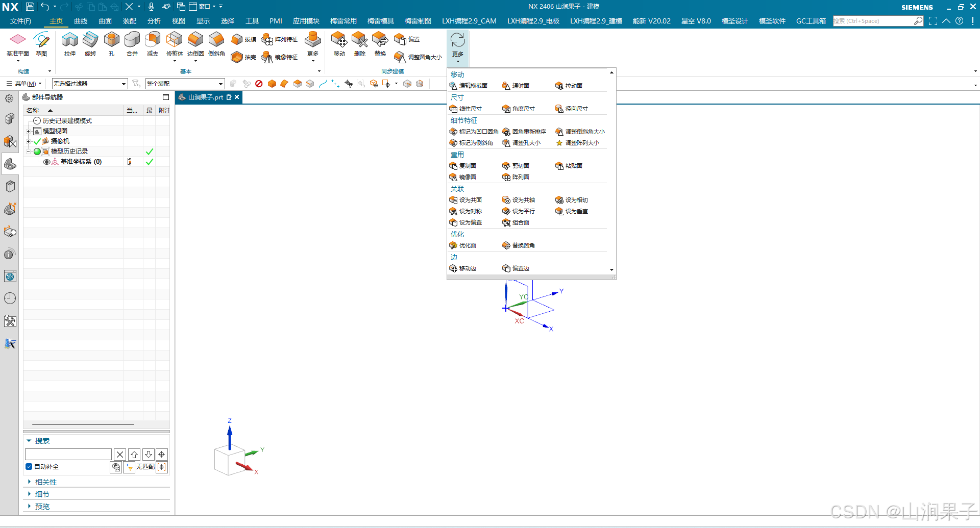Expand the 摄像机 tree node
This screenshot has height=528, width=980.
pyautogui.click(x=29, y=141)
